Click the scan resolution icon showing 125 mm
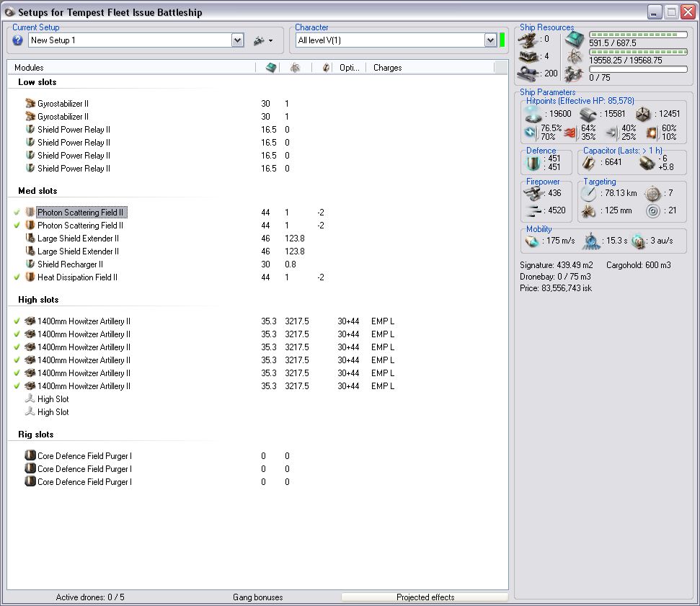This screenshot has width=700, height=606. click(588, 210)
